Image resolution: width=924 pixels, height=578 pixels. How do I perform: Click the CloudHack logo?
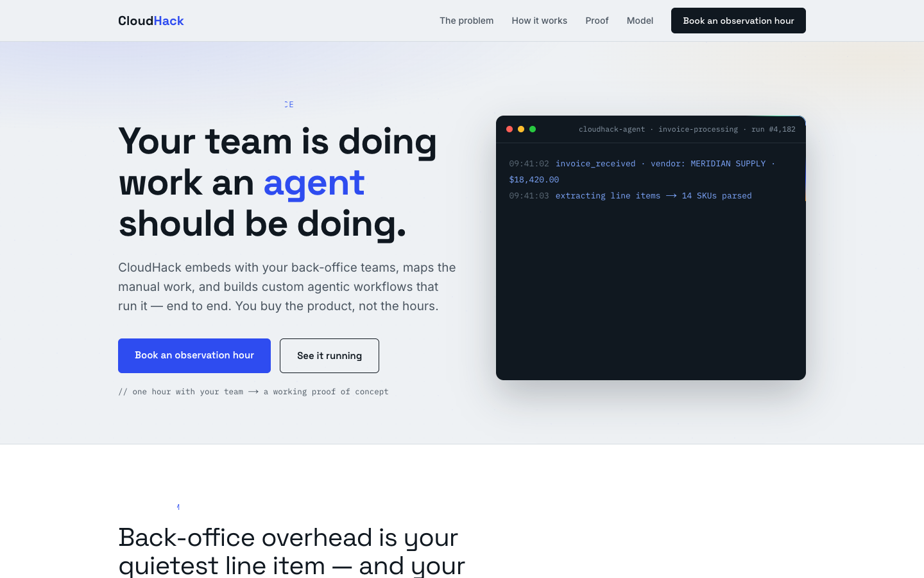pos(151,21)
